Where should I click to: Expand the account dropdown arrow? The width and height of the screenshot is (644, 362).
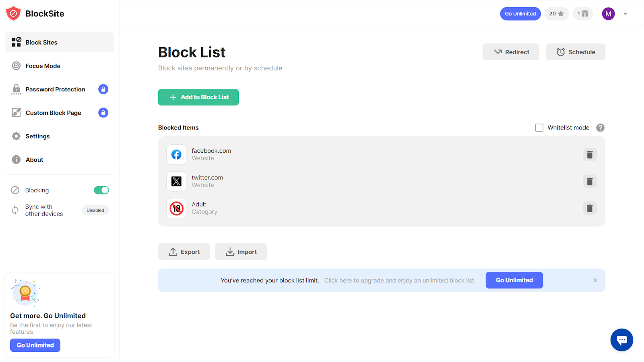(x=625, y=14)
